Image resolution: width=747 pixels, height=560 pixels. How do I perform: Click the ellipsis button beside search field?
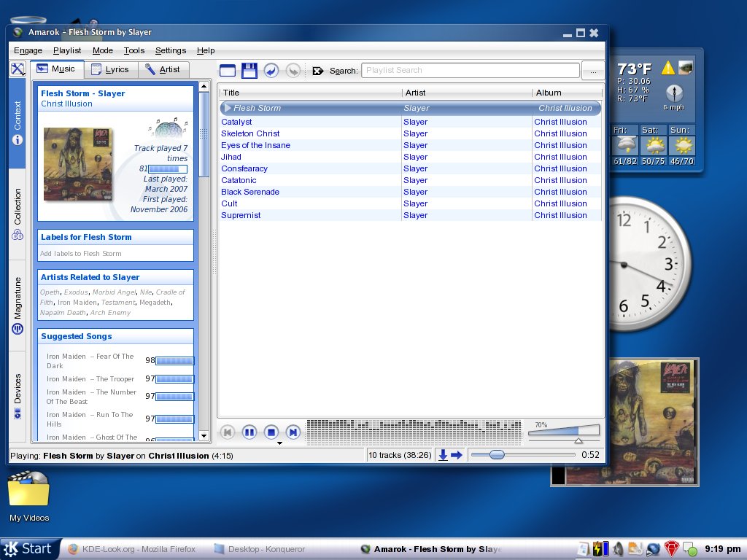[592, 71]
